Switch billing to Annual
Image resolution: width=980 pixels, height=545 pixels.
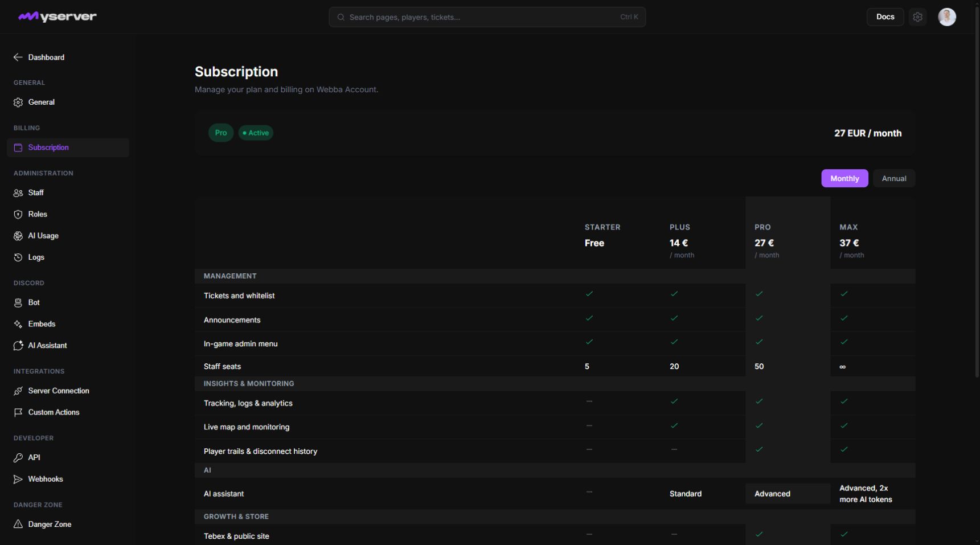(894, 178)
